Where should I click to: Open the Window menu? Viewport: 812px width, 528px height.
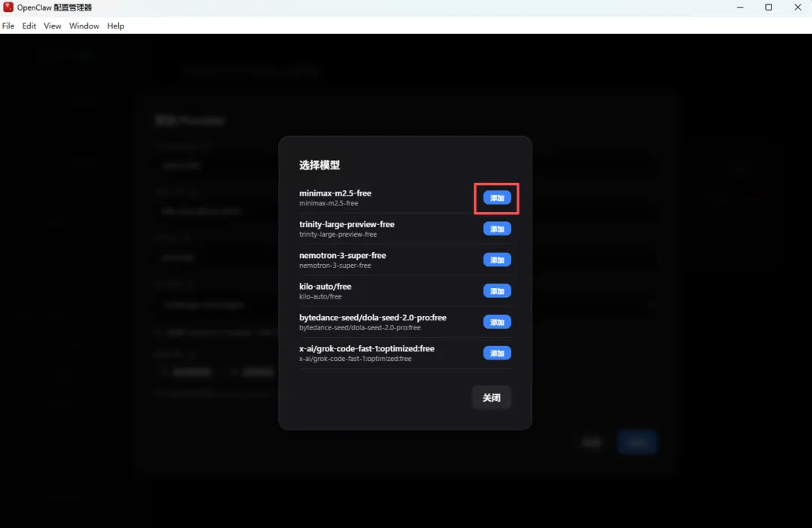point(84,26)
